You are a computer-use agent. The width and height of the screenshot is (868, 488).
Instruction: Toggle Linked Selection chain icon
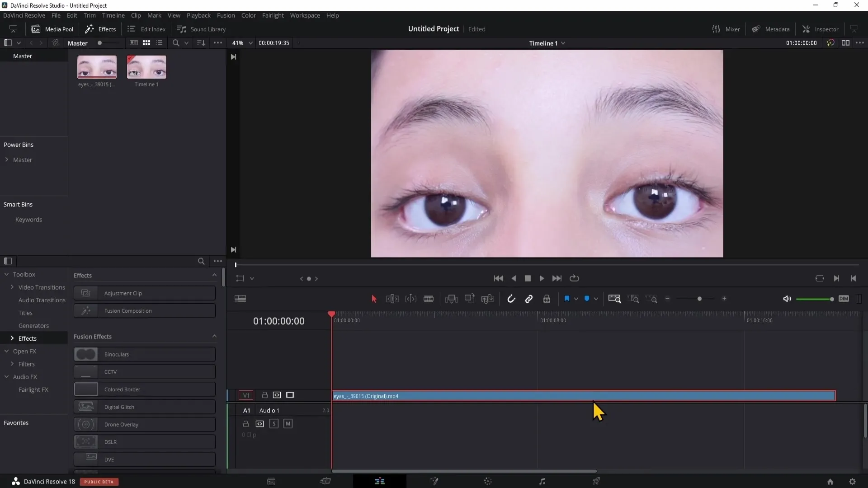click(x=528, y=299)
